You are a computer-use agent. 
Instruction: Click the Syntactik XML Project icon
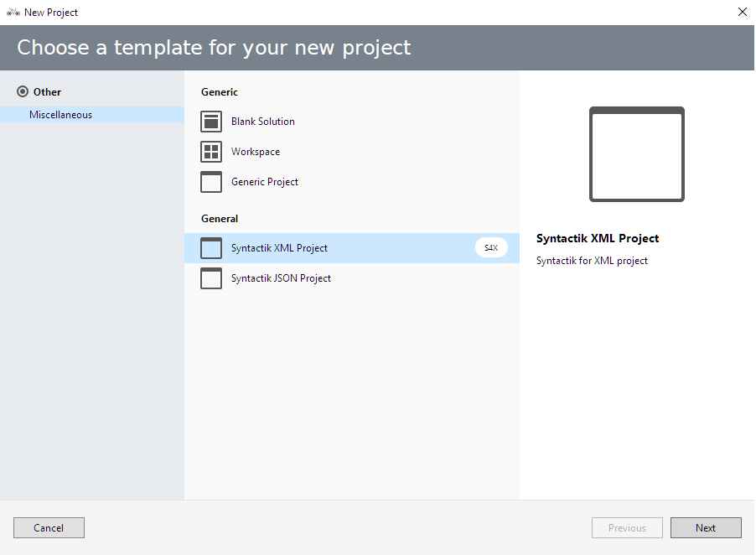tap(211, 248)
